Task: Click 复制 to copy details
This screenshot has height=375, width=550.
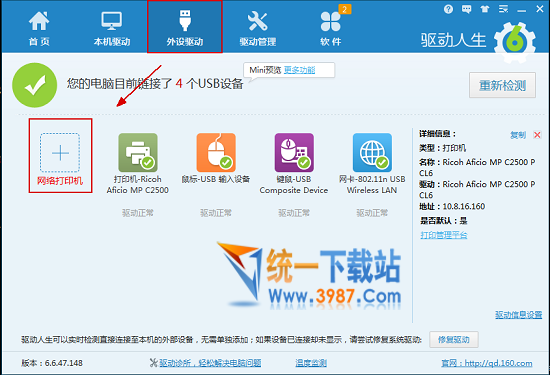Action: click(518, 135)
